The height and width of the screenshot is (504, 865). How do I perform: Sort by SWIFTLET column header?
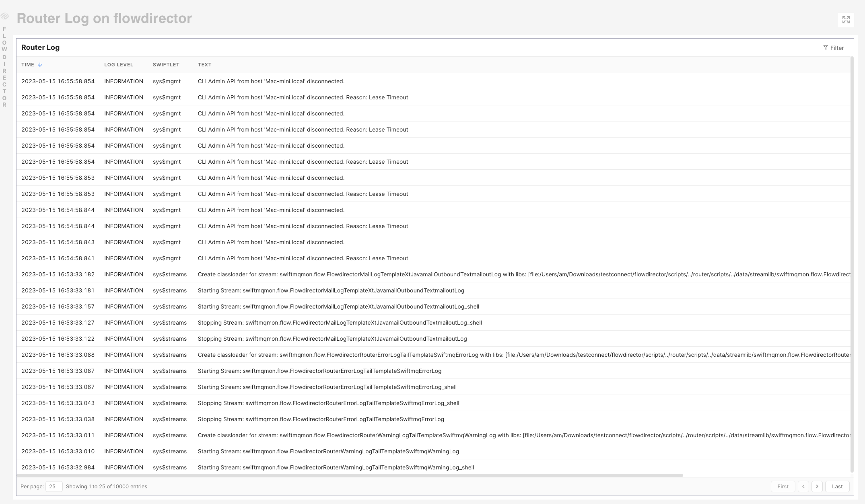(x=166, y=65)
